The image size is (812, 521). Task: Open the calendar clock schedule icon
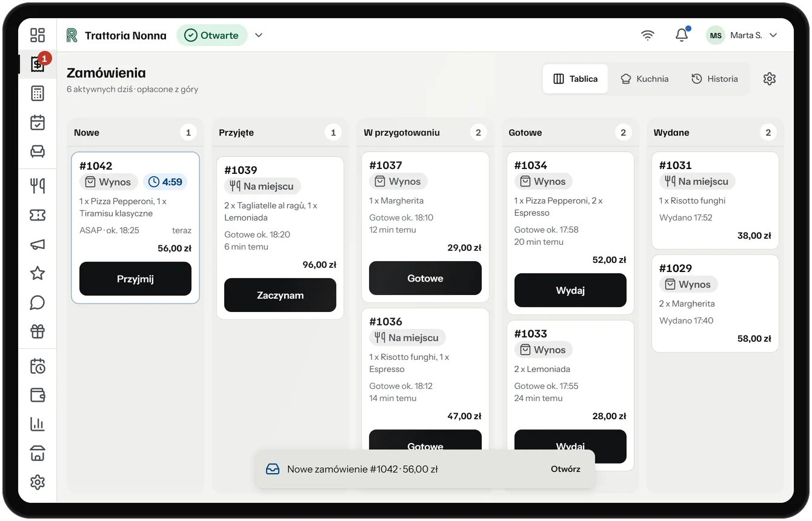(38, 366)
